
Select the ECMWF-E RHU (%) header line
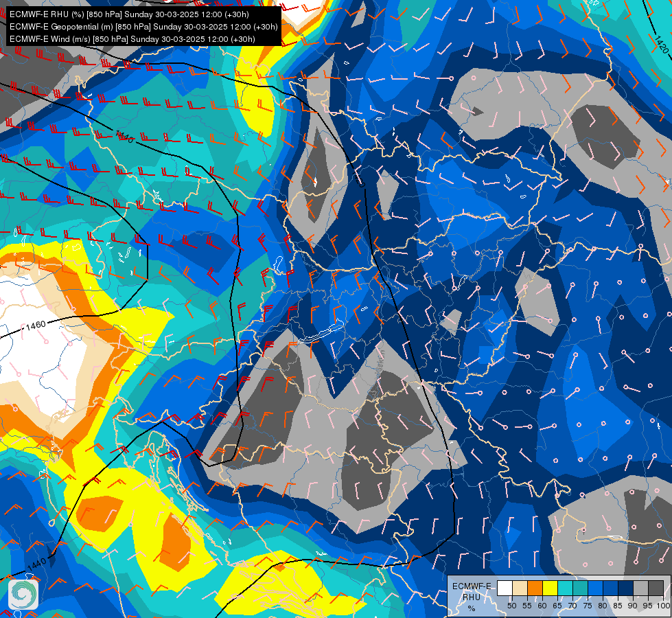point(129,14)
